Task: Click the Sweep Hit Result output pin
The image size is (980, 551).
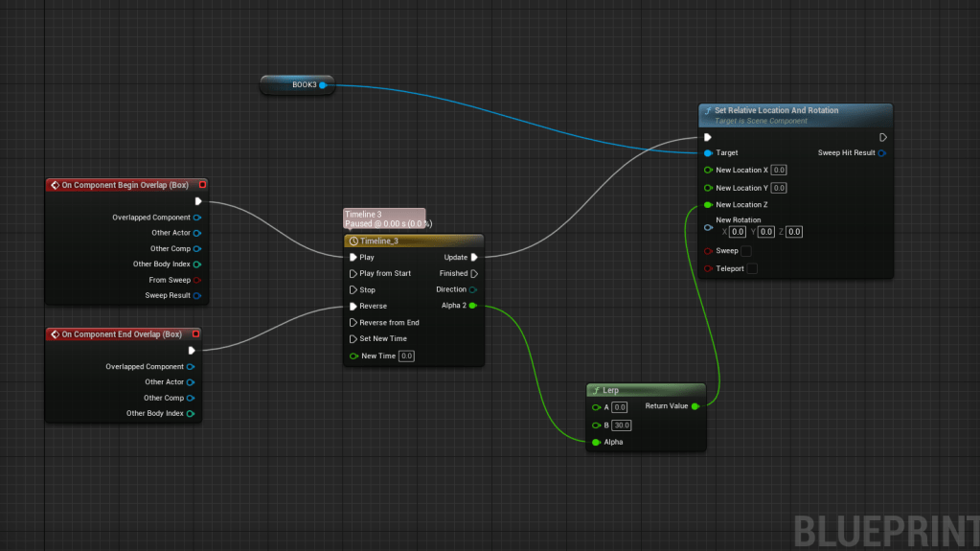Action: (x=881, y=153)
